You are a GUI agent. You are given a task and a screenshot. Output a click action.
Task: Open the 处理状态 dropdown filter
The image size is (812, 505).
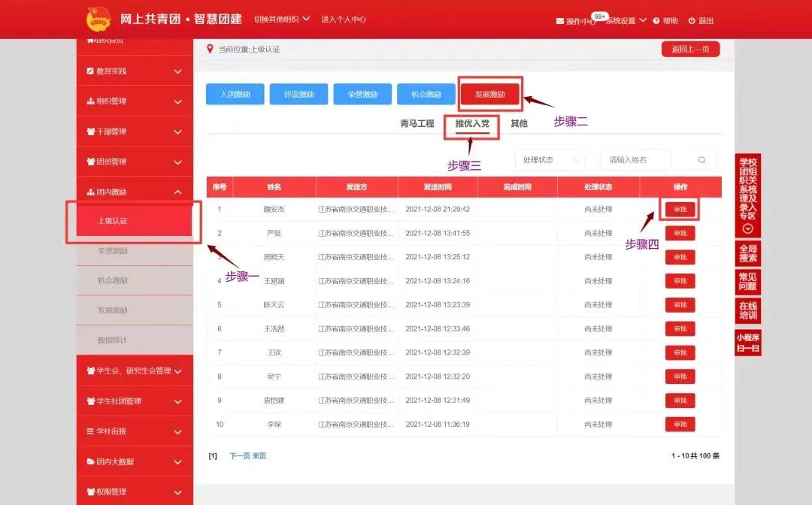[x=550, y=160]
